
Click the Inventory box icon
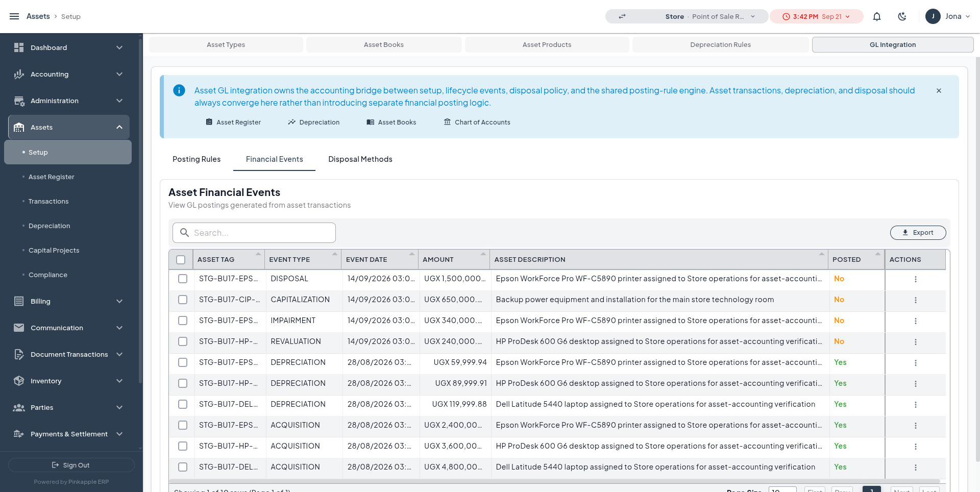tap(19, 381)
